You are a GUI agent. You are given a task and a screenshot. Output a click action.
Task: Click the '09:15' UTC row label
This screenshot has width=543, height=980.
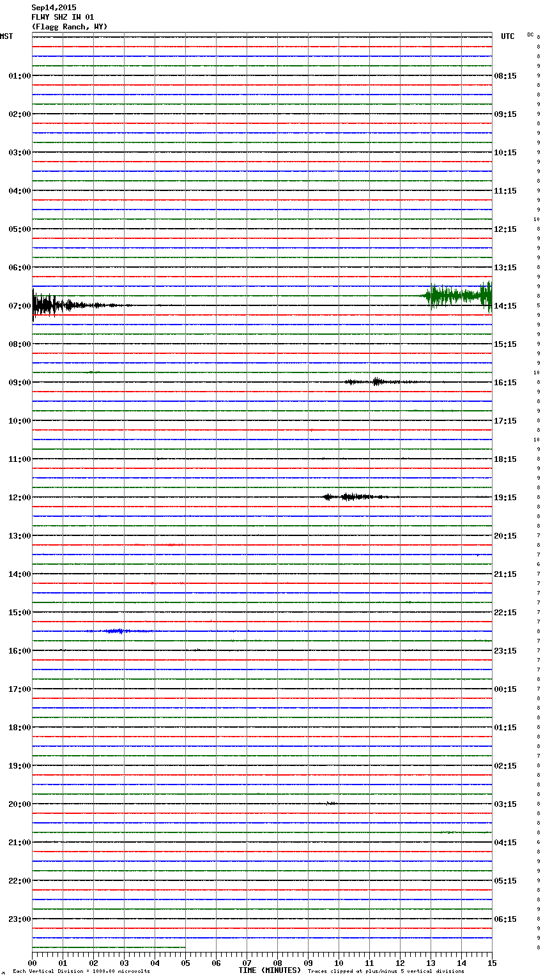tap(505, 114)
